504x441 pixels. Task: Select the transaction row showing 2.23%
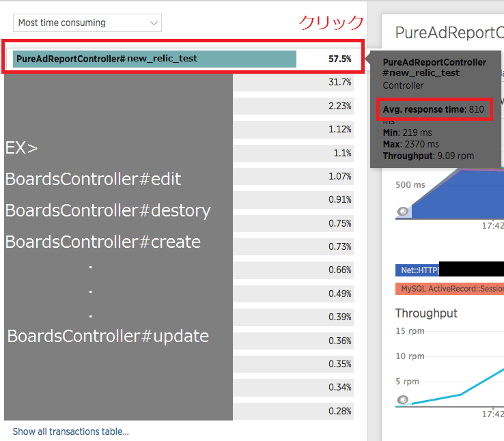point(294,106)
